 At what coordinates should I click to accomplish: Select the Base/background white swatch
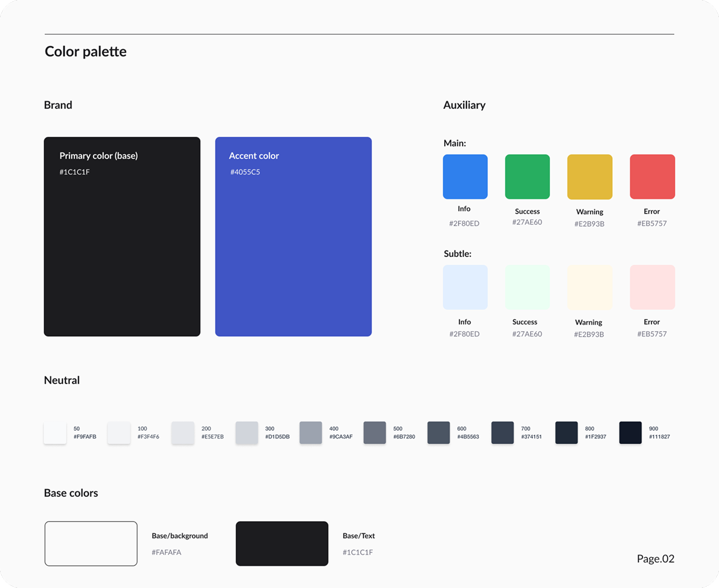click(91, 544)
